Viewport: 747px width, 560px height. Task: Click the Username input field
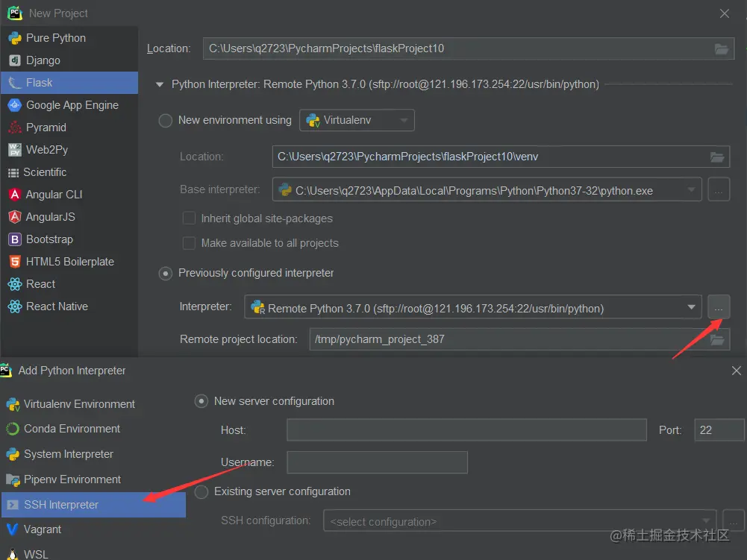tap(377, 462)
